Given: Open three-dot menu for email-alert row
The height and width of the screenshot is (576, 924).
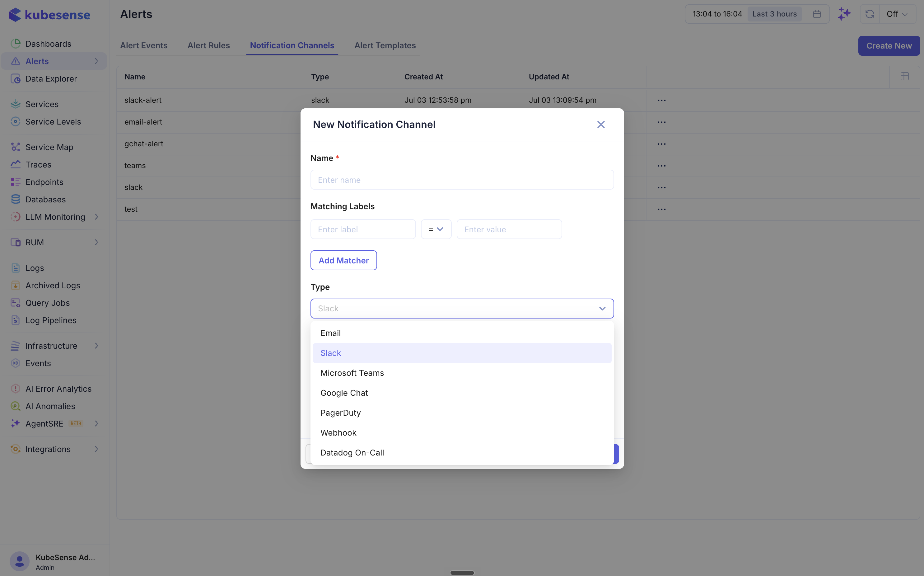Looking at the screenshot, I should pyautogui.click(x=661, y=122).
